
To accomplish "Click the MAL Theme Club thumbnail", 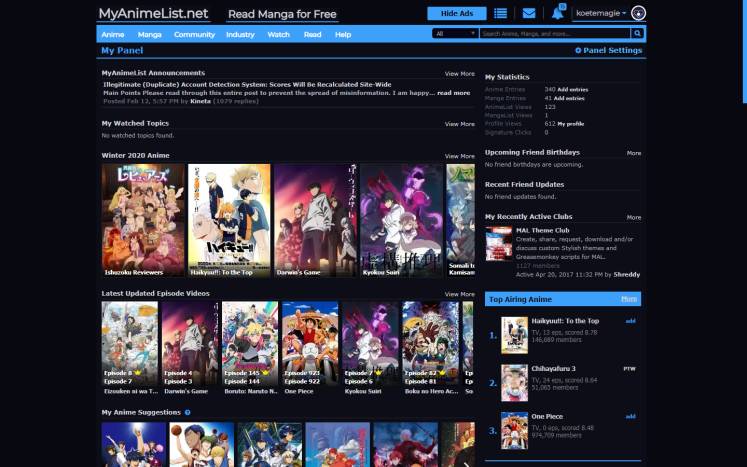I will coord(499,244).
